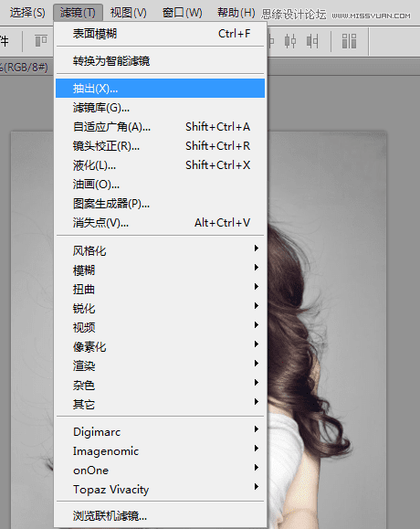The width and height of the screenshot is (420, 529).
Task: Open the 窗口(W) menu
Action: click(x=182, y=13)
